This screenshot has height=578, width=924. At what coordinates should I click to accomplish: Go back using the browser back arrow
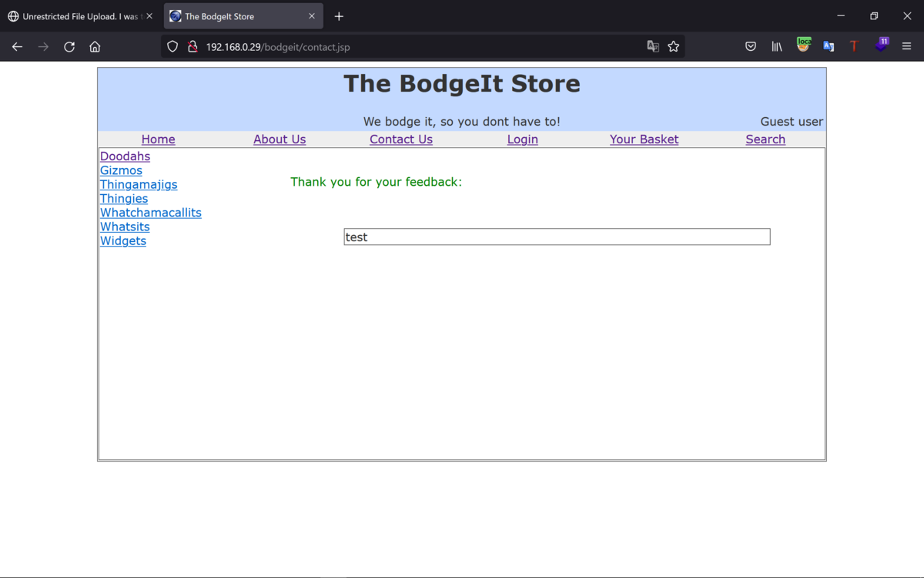click(x=17, y=47)
